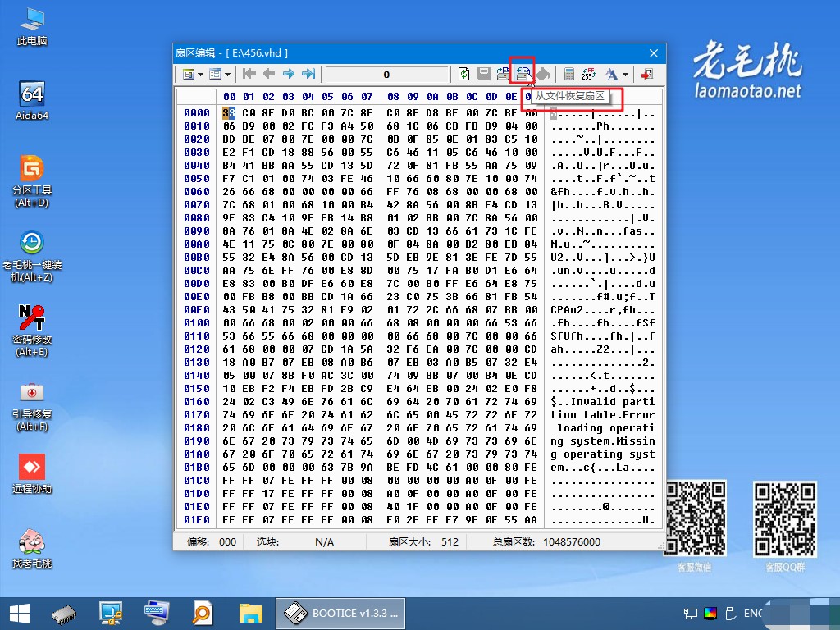Click the exit door icon in toolbar
This screenshot has width=840, height=630.
click(647, 74)
